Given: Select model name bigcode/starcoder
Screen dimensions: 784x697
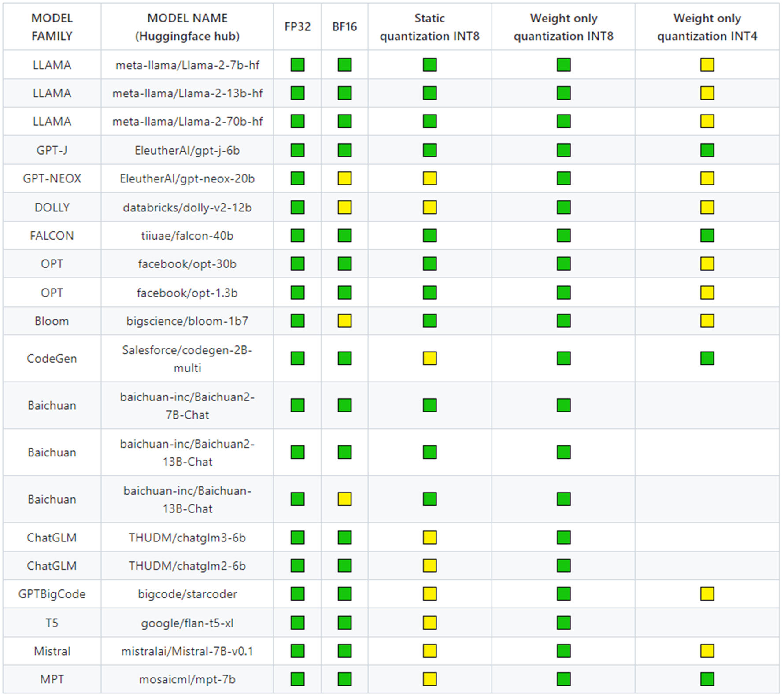Looking at the screenshot, I should (187, 594).
